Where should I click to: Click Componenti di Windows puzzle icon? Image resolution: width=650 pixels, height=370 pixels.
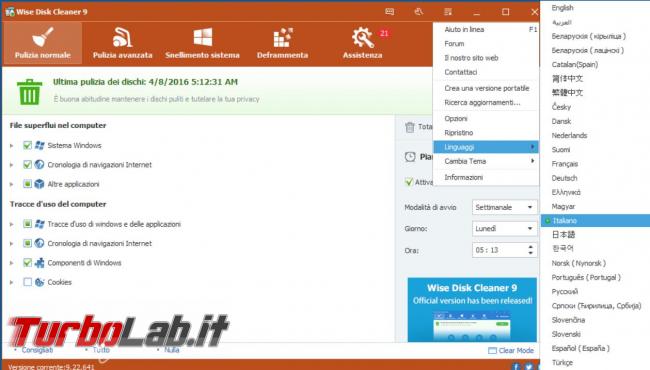pyautogui.click(x=39, y=263)
